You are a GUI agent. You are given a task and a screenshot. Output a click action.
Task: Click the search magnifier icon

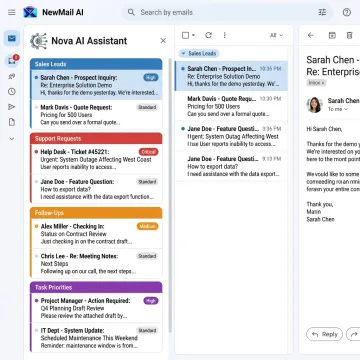pos(131,12)
